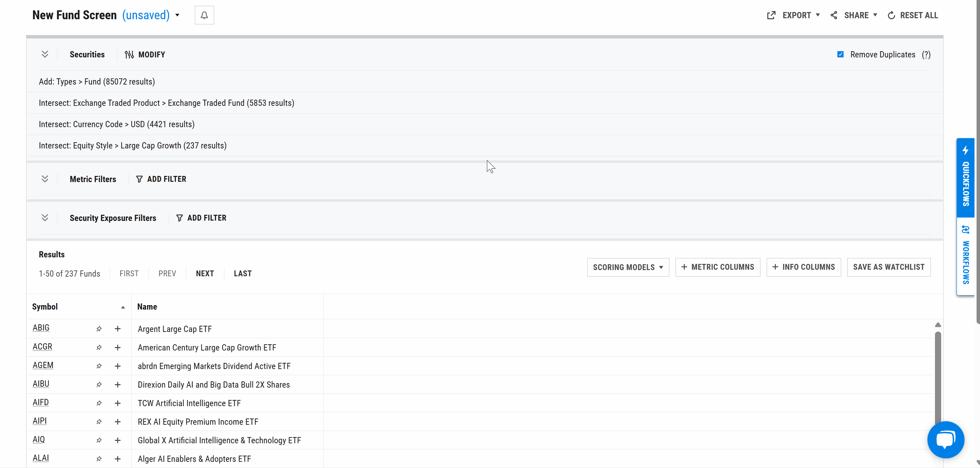This screenshot has height=468, width=980.
Task: Add a filter under Metric Filters
Action: (x=161, y=179)
